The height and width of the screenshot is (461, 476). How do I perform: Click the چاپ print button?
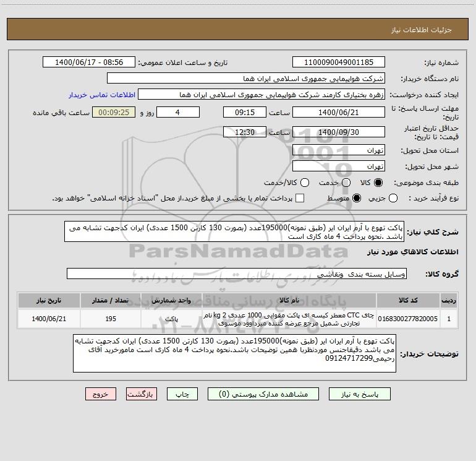pos(182,394)
